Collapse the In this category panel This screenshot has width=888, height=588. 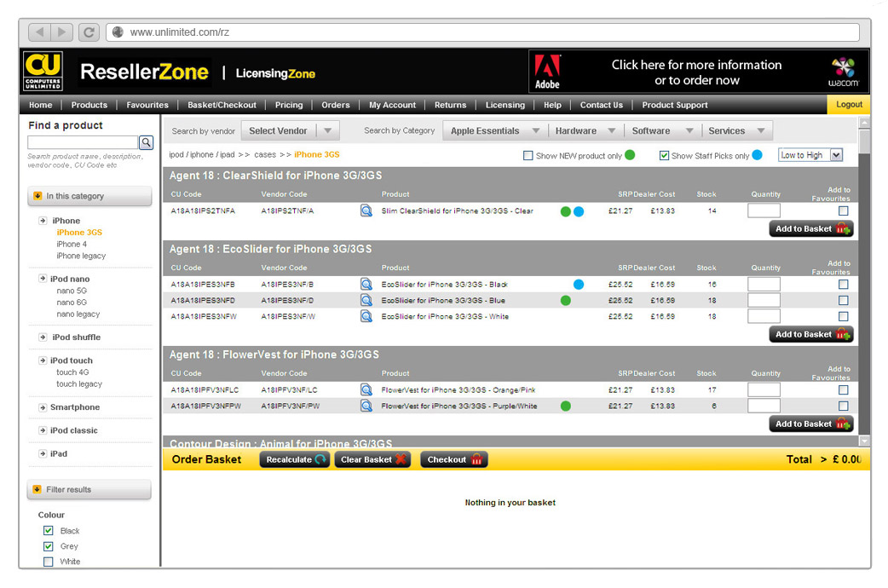(x=89, y=196)
